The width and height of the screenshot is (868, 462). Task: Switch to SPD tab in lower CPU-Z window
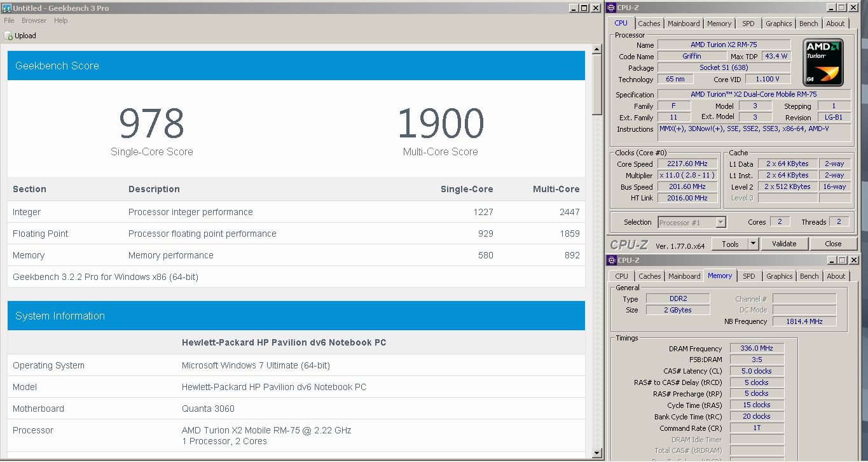[749, 276]
